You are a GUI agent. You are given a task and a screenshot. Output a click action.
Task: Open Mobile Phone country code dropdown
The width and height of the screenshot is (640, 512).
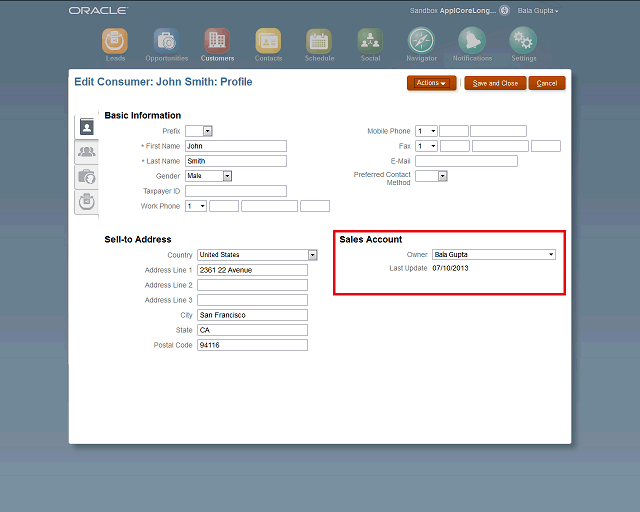(x=426, y=131)
